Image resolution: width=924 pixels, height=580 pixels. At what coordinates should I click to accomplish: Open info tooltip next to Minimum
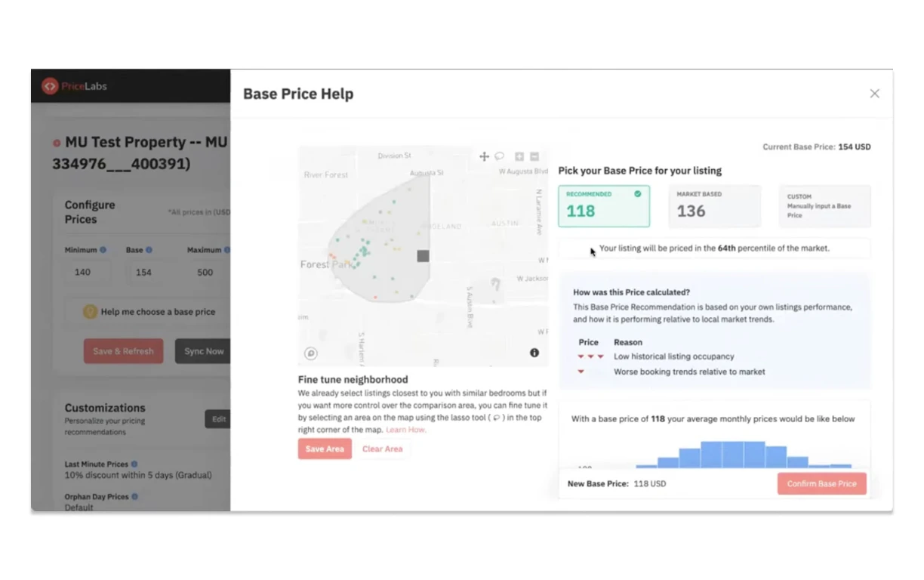pos(103,250)
